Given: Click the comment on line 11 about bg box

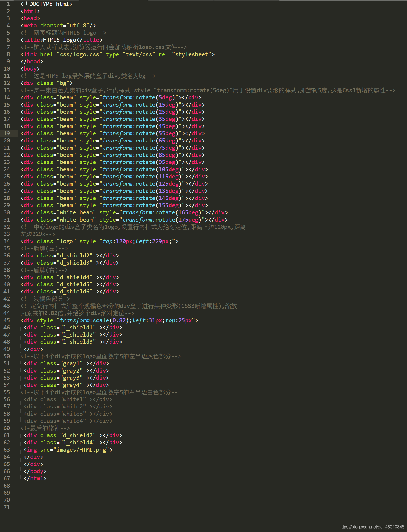Looking at the screenshot, I should pos(88,76).
